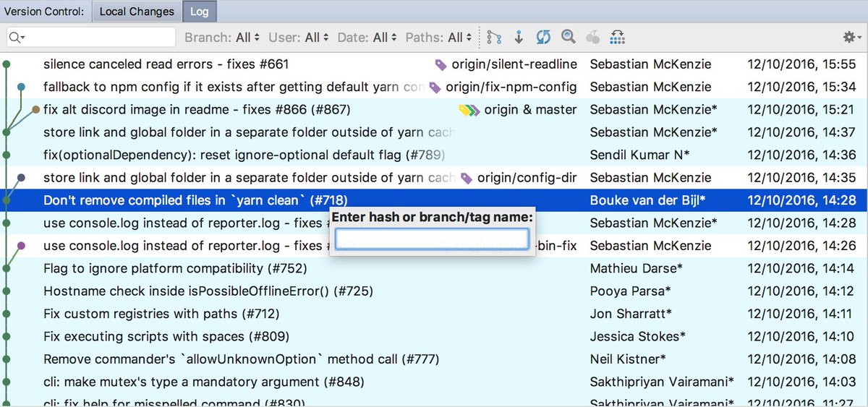Screen dimensions: 868x407
Task: Open the Paths filter dropdown
Action: [438, 37]
